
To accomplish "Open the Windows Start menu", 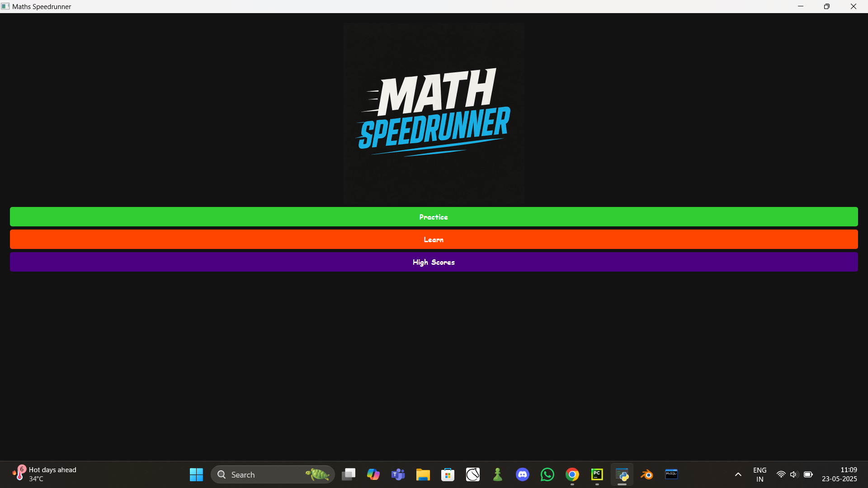I will click(x=196, y=474).
